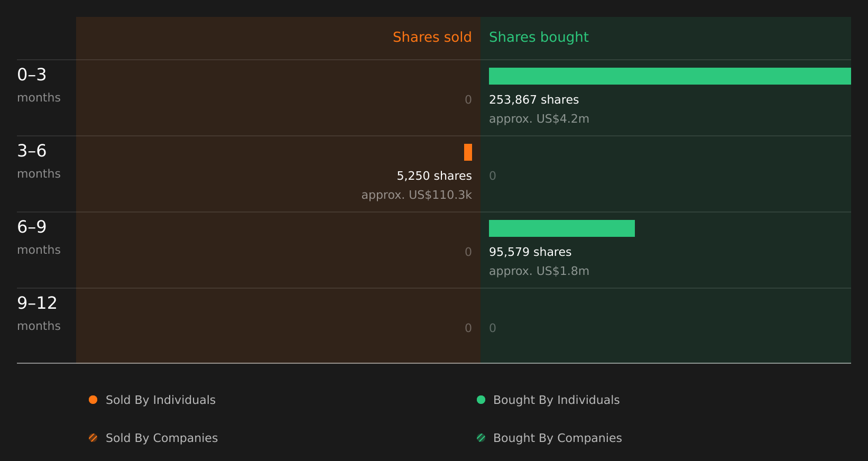
Task: Click the sold zero in 0–3 months row
Action: 468,100
